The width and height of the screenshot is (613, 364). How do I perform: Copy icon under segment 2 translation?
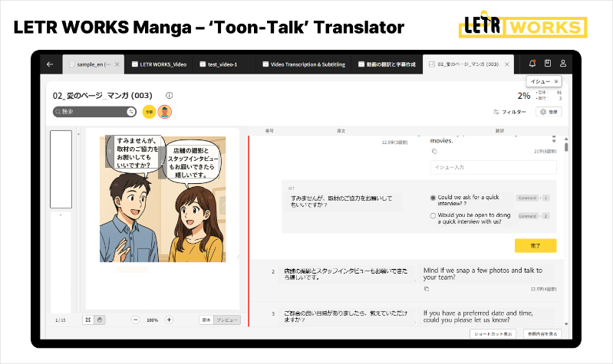(x=427, y=289)
